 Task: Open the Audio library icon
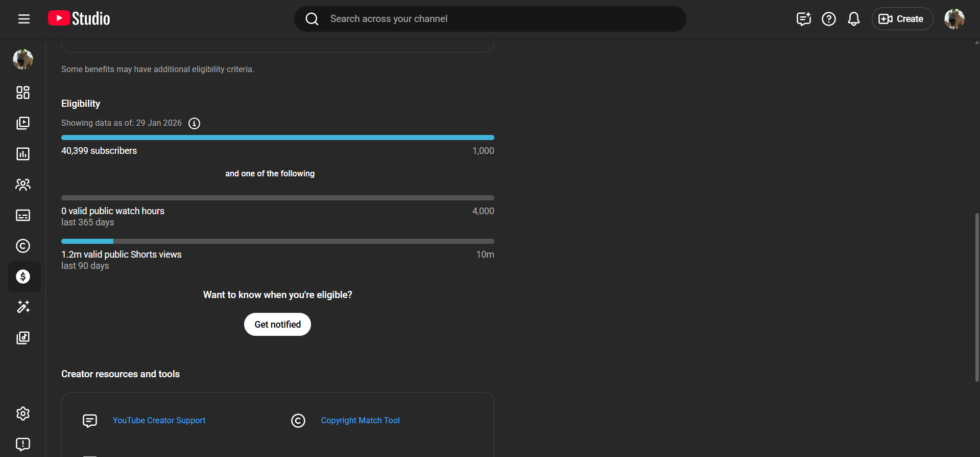[23, 337]
